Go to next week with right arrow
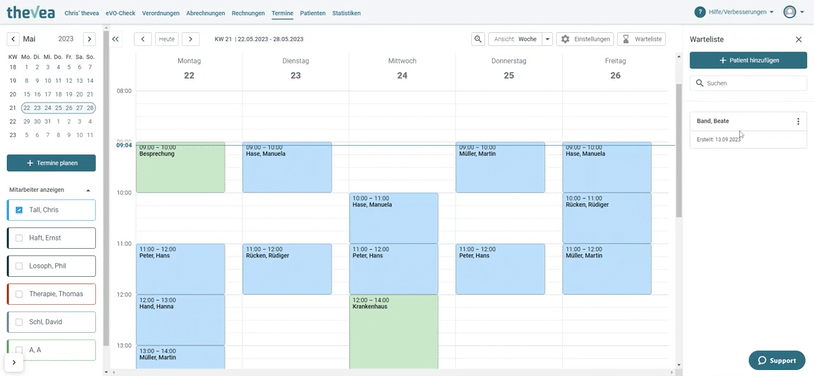The height and width of the screenshot is (376, 814). (x=191, y=39)
